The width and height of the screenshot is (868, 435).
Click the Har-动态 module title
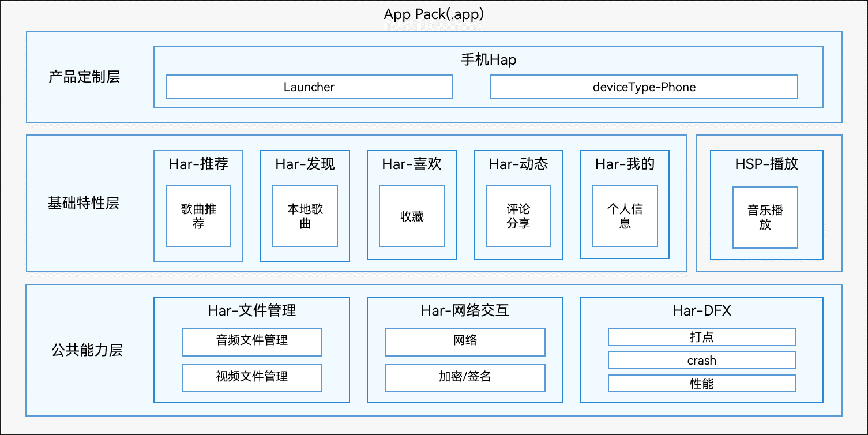pos(518,164)
